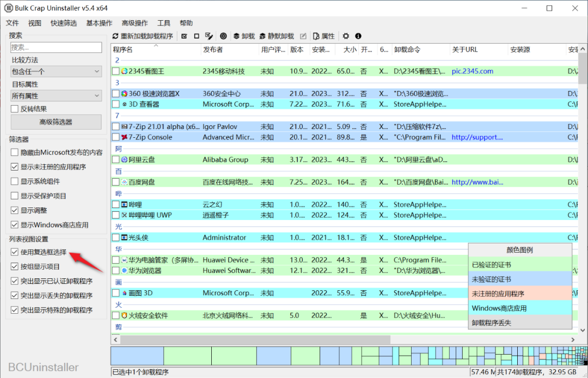The image size is (588, 378).
Task: Sort by the 发布者 column header
Action: 230,50
